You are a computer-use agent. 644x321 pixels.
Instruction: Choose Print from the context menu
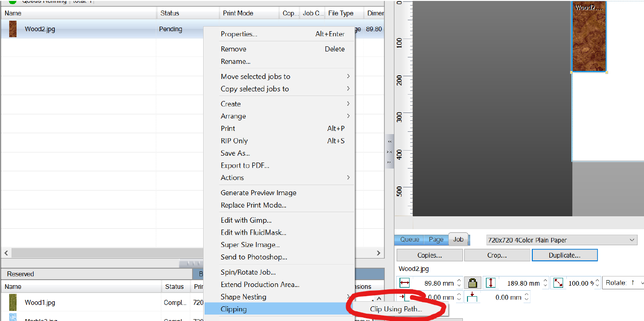(279, 129)
